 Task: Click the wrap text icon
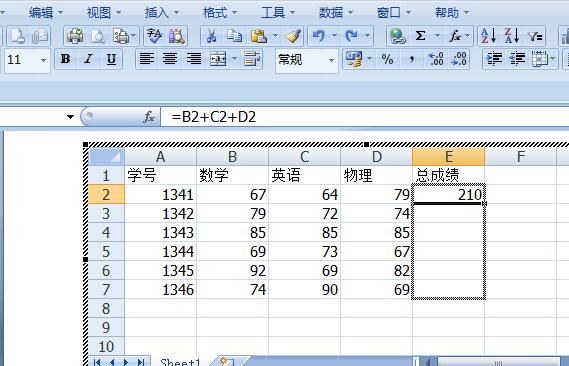coord(252,59)
